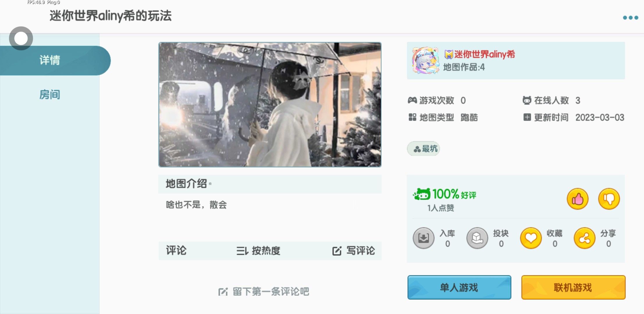Tap the floating circle assist button

pyautogui.click(x=21, y=38)
